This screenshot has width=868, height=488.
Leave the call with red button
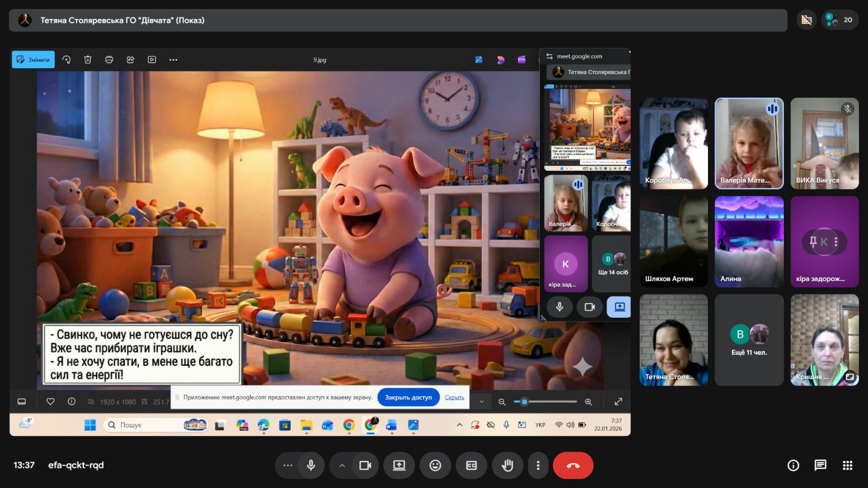(573, 465)
